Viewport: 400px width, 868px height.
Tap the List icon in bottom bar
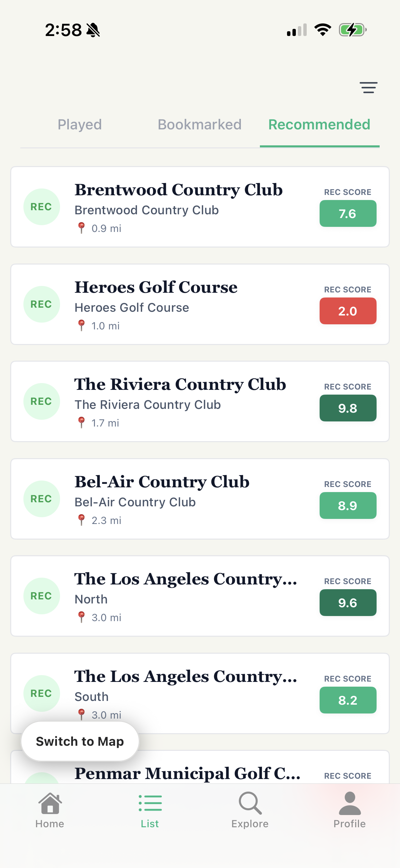click(x=150, y=803)
